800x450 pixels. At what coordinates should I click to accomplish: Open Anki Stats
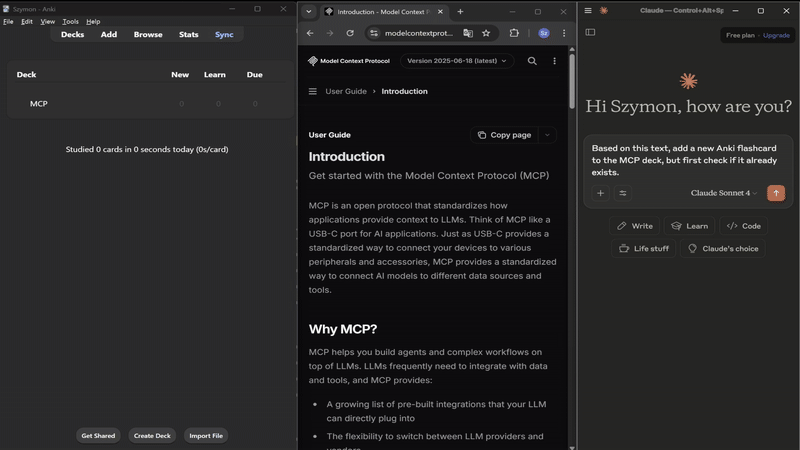pos(188,34)
